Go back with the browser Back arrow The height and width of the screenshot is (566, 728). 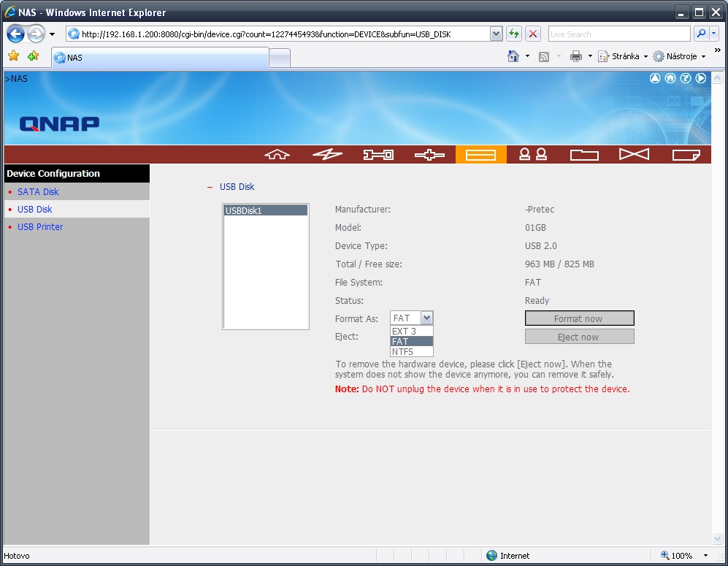[16, 34]
